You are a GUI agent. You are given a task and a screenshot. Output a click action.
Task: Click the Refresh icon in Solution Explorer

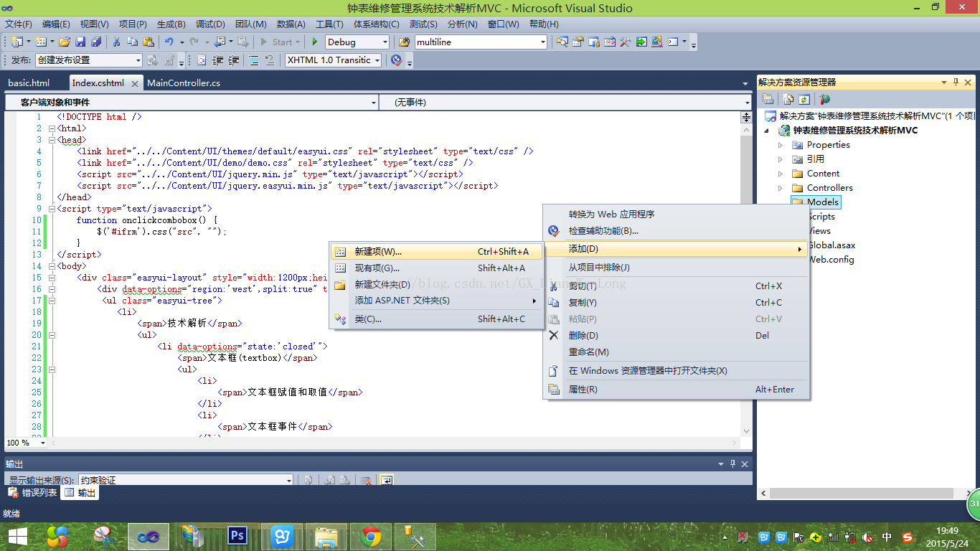[x=804, y=100]
